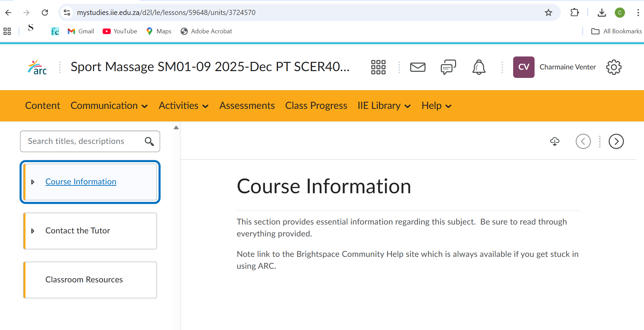
Task: Go to the next page using the right chevron
Action: coord(616,142)
